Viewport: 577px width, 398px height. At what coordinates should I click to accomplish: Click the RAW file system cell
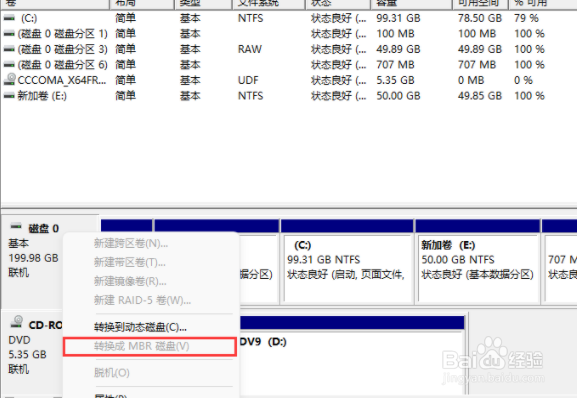(x=249, y=49)
